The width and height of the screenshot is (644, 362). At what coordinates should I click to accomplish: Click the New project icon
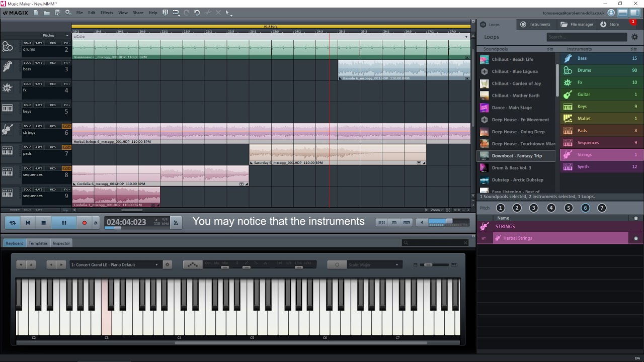coord(36,13)
